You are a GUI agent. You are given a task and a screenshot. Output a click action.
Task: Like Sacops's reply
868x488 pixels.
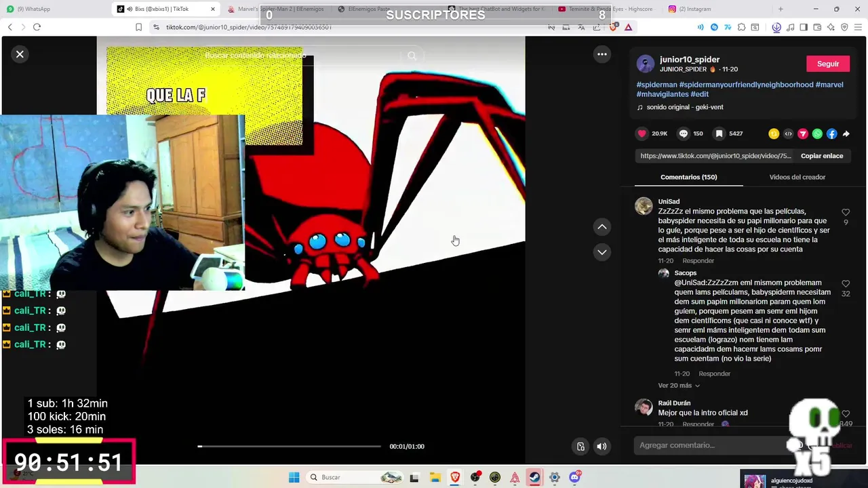pos(846,284)
